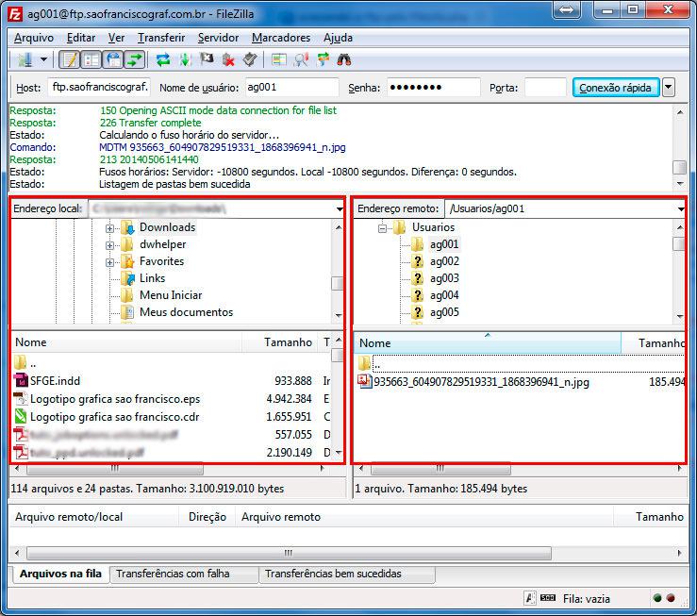
Task: Reconnect to the last server
Action: click(250, 59)
